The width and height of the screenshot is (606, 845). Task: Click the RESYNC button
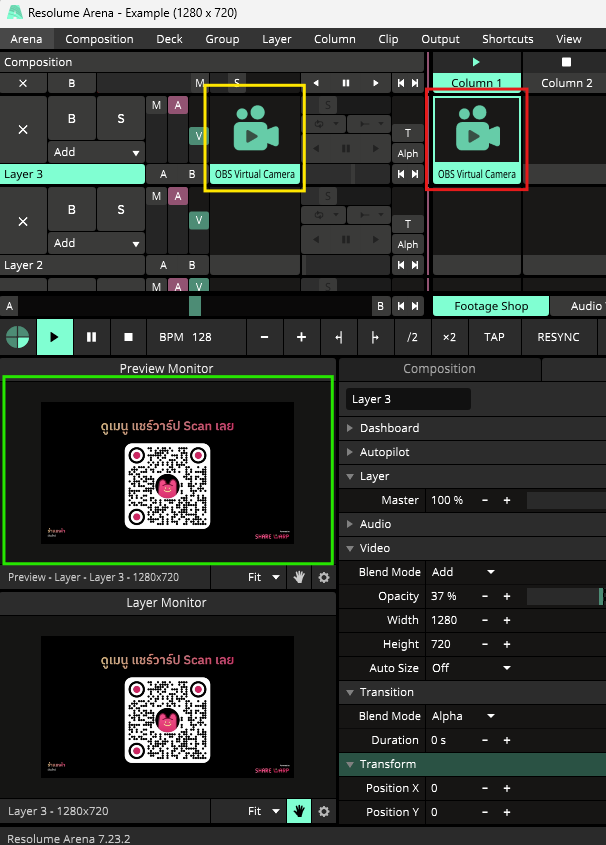tap(558, 337)
